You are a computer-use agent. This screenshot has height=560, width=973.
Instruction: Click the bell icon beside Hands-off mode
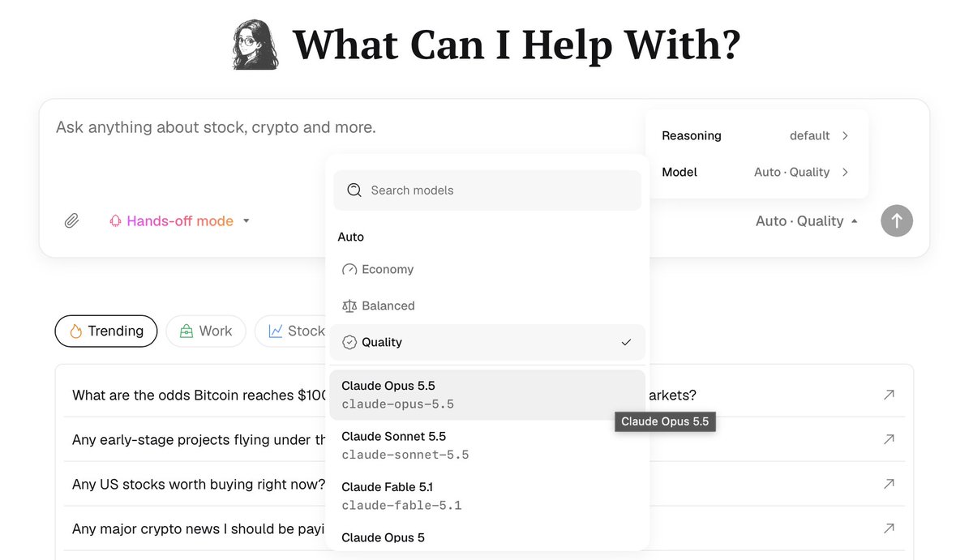click(115, 220)
